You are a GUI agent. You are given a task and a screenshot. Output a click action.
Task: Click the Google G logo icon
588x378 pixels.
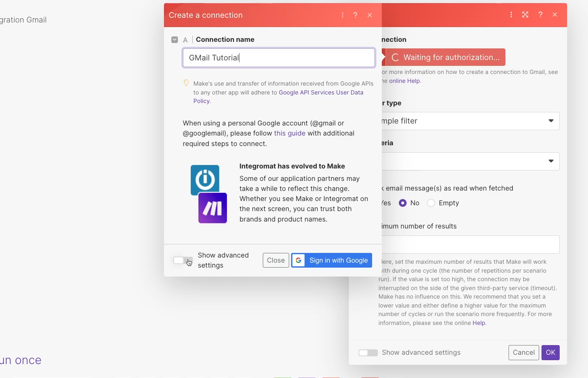(298, 260)
